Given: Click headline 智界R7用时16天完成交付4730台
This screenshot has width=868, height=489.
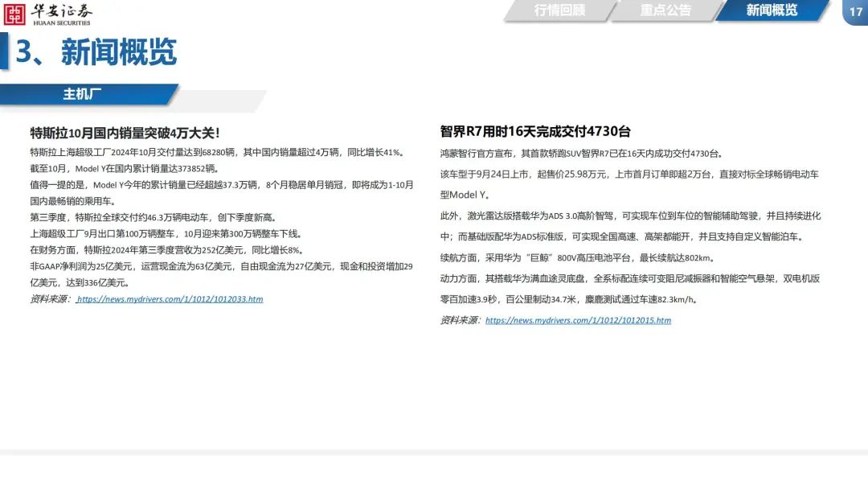Looking at the screenshot, I should (x=535, y=132).
